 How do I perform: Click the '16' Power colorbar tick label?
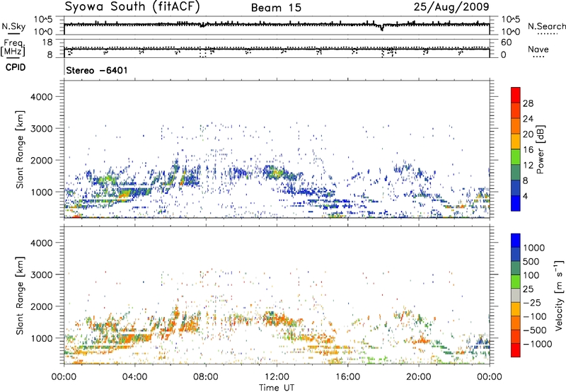[x=528, y=150]
